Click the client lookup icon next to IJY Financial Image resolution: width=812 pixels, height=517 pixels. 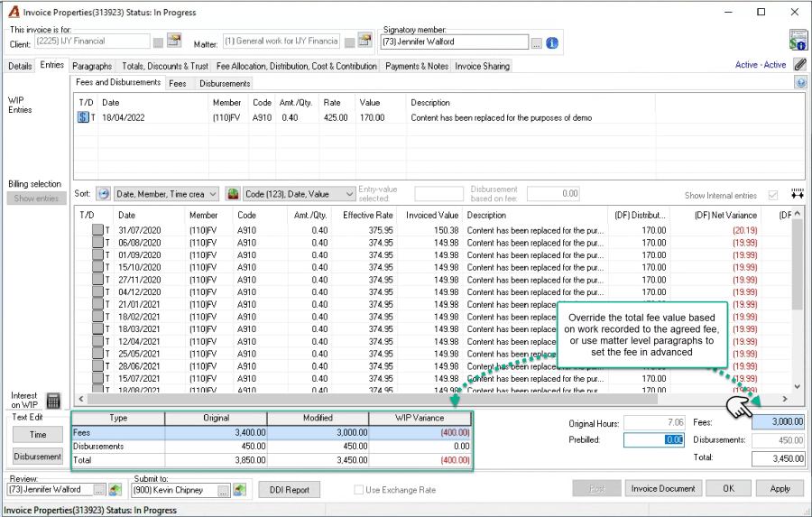tap(174, 41)
